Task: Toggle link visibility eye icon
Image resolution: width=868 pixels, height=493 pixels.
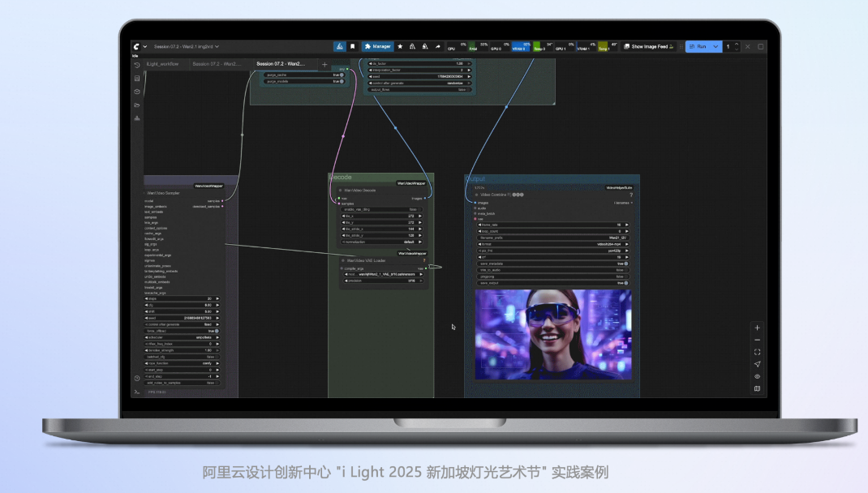Action: [758, 376]
